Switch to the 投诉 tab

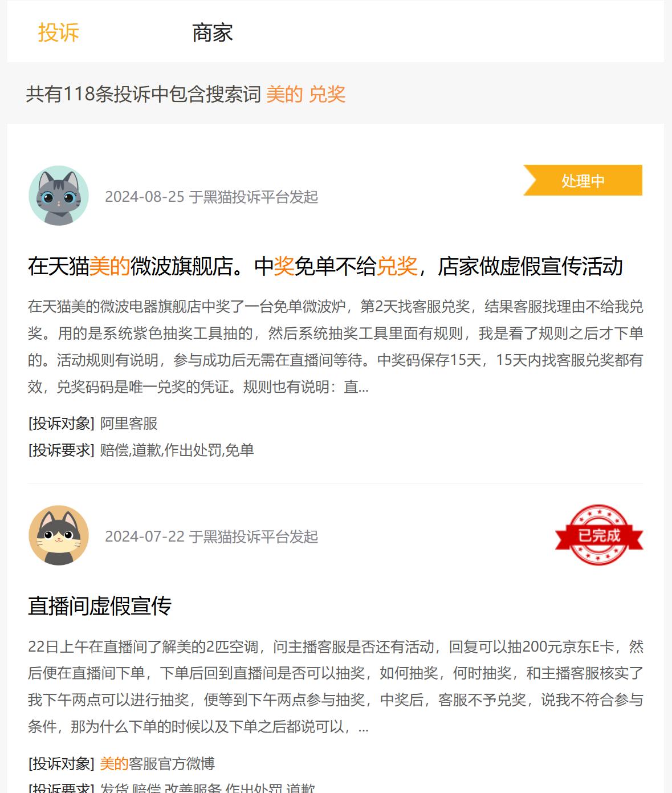tap(58, 32)
